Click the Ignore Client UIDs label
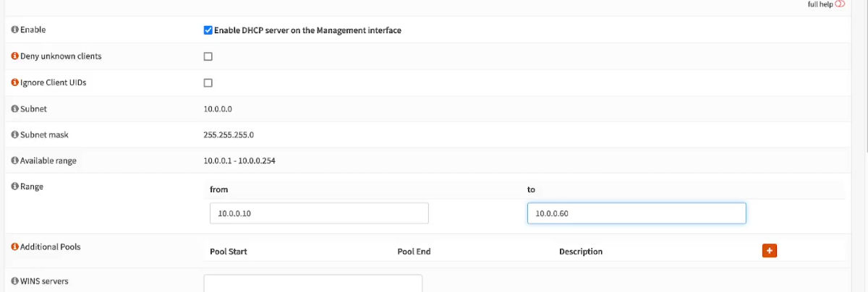 (x=54, y=82)
